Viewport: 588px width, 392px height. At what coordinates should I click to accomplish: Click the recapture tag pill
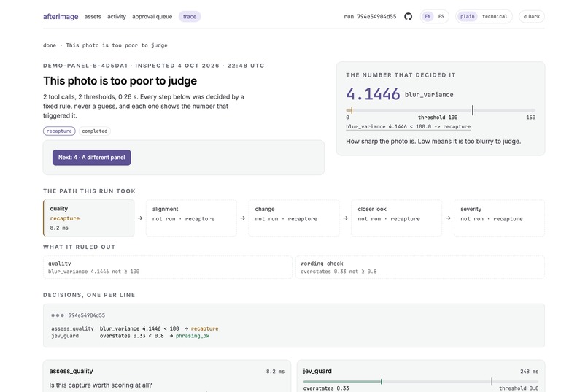(59, 131)
